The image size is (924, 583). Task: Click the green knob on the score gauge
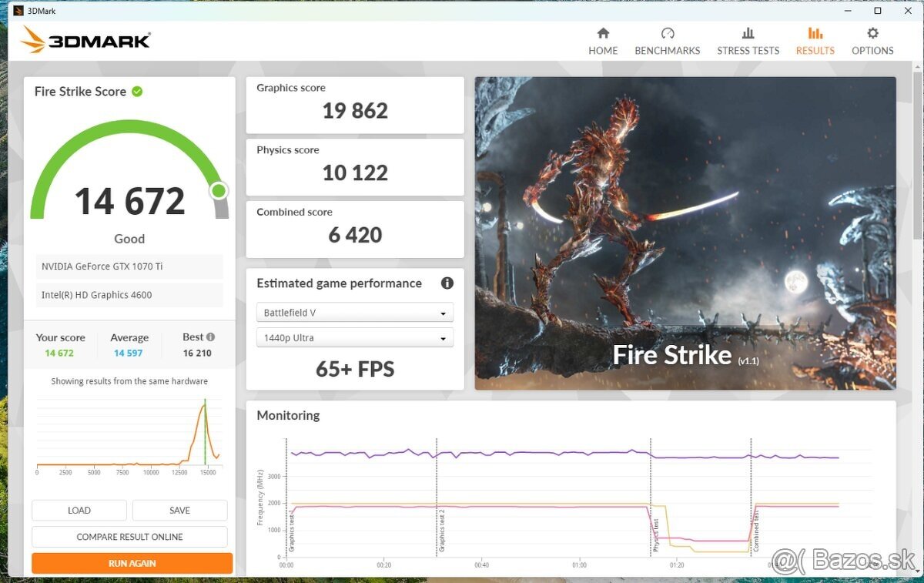219,190
